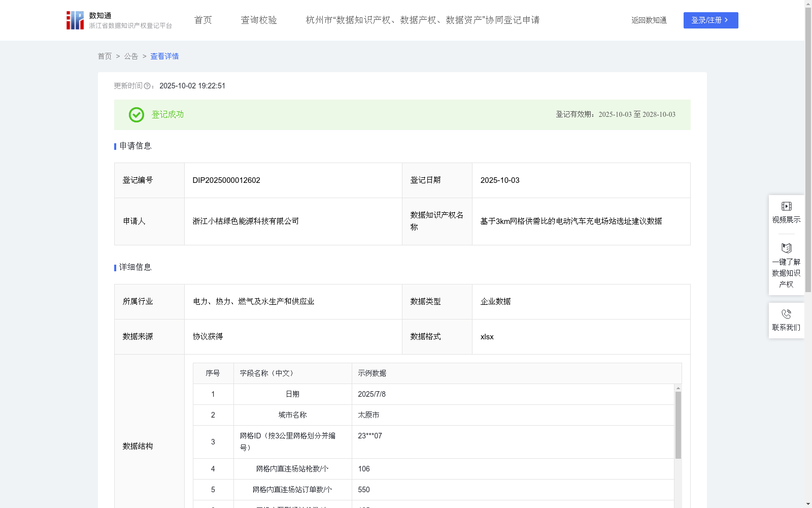Select applicant 浙江小桔绿色能源科技有限公司
This screenshot has height=508, width=812.
[x=246, y=221]
